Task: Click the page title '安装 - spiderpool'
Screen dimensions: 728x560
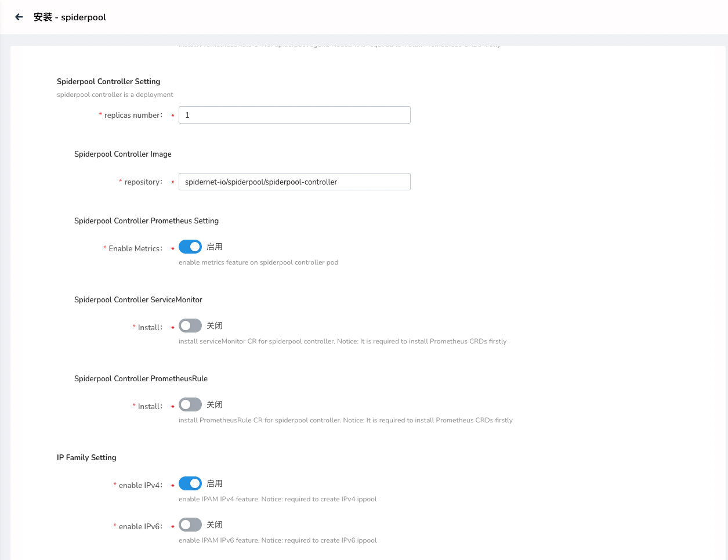Action: click(x=70, y=17)
